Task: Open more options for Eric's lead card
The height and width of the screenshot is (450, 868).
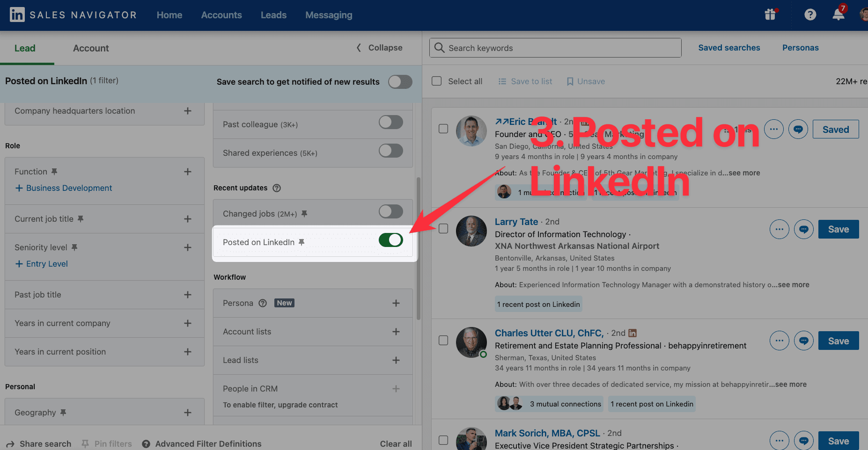Action: [x=774, y=129]
